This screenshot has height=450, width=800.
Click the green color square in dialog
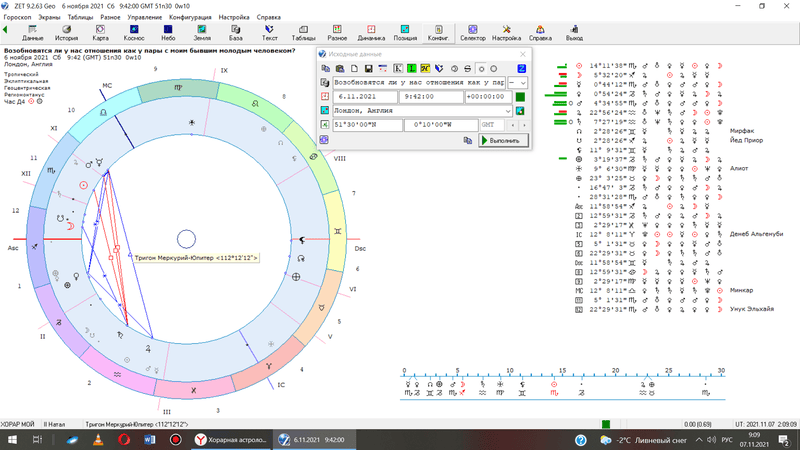tap(520, 97)
